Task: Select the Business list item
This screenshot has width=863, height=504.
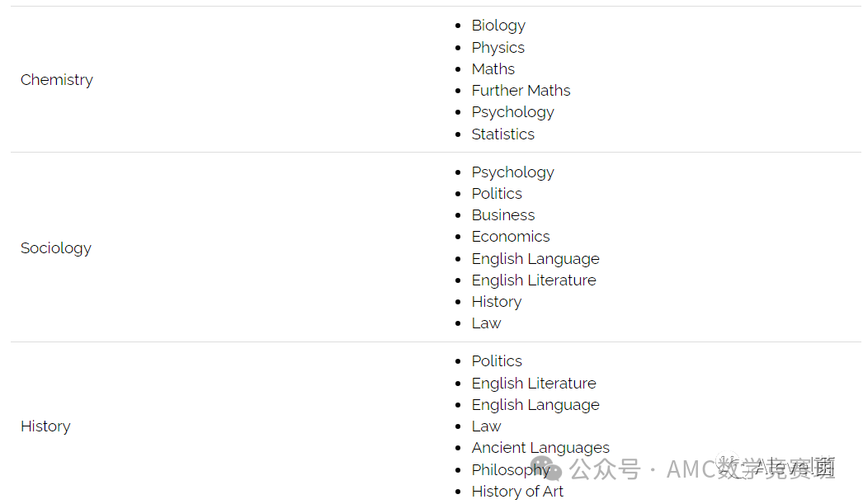Action: click(502, 215)
